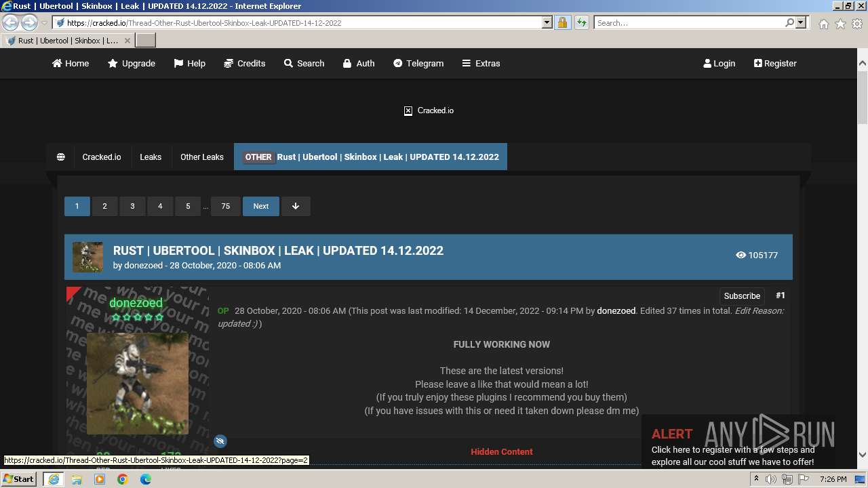The image size is (868, 488).
Task: Open the Search menu item
Action: coord(304,63)
